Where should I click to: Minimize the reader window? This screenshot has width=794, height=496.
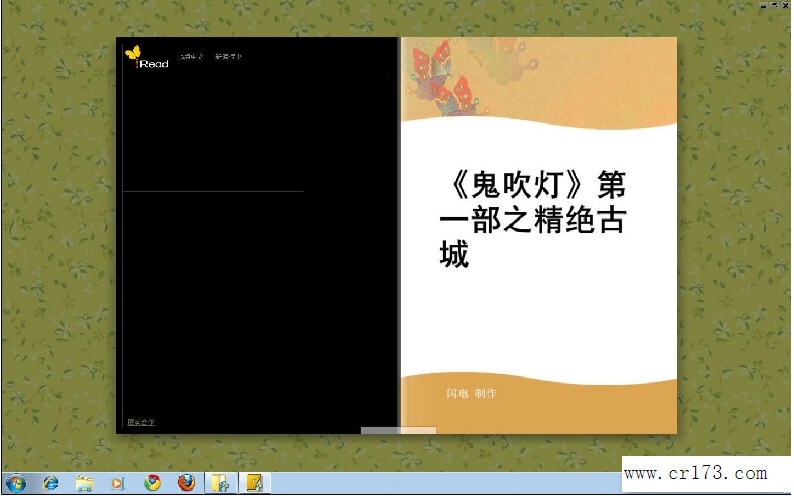tap(765, 5)
